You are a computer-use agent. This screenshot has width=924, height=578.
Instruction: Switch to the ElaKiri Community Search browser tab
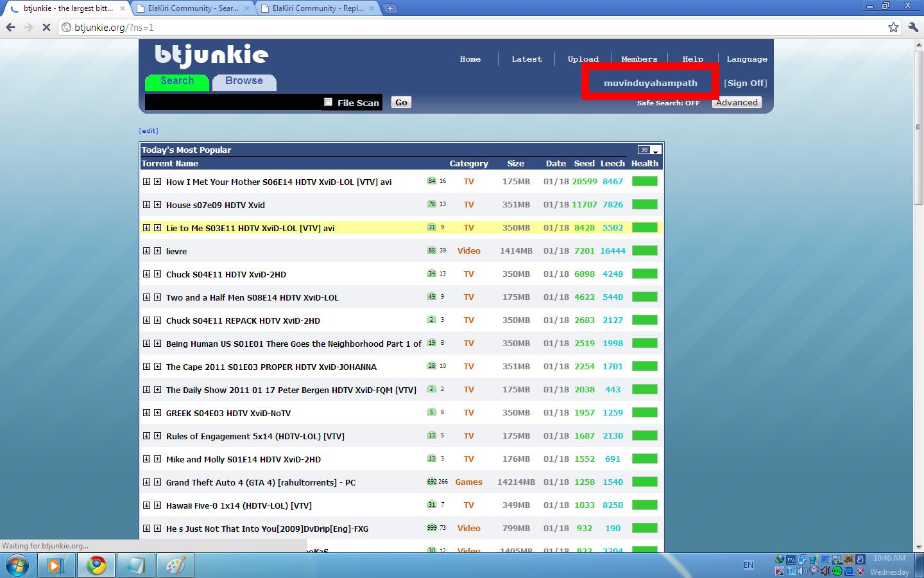[x=193, y=8]
